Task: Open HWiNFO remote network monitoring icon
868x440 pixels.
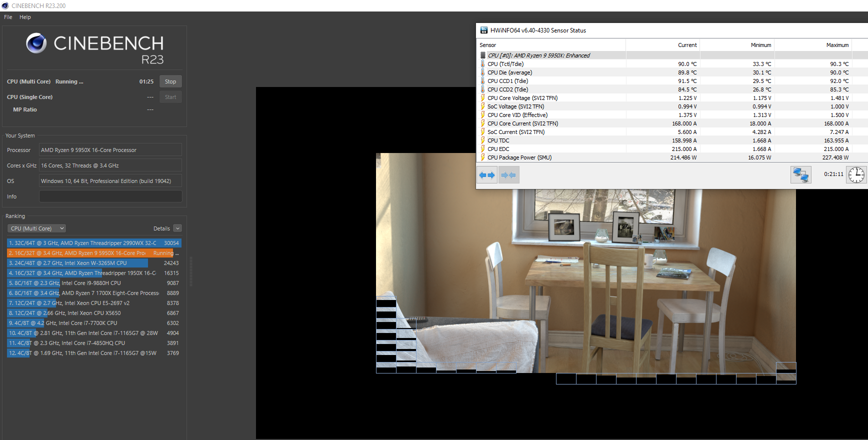Action: click(x=800, y=175)
